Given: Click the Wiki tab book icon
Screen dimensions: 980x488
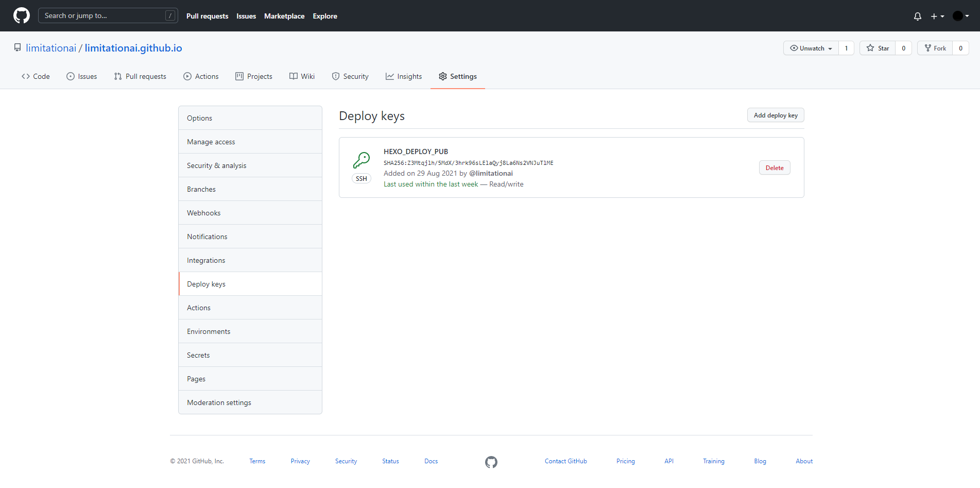Looking at the screenshot, I should [294, 76].
